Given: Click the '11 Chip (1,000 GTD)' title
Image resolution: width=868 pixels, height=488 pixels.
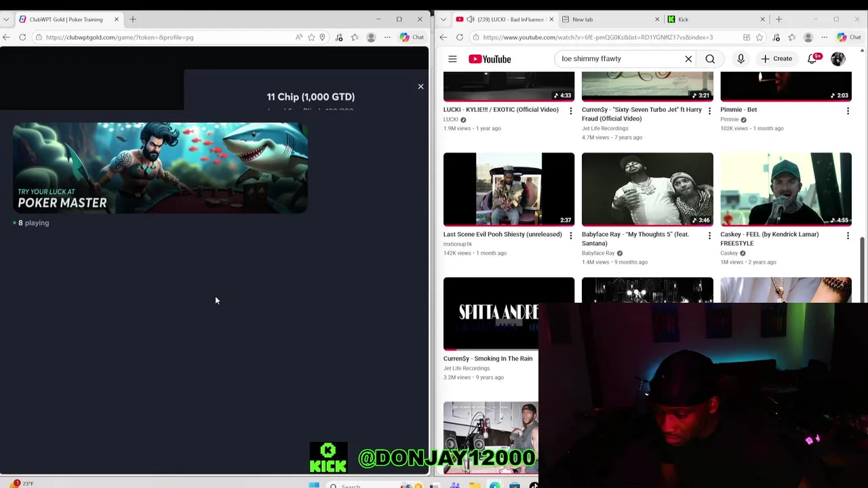Looking at the screenshot, I should pyautogui.click(x=311, y=97).
